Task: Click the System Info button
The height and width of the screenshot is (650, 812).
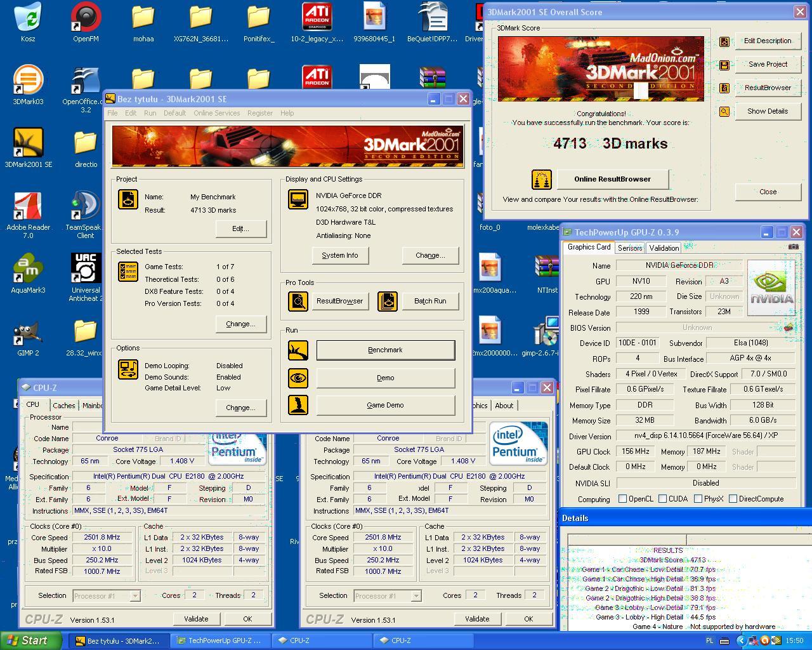Action: pos(340,255)
